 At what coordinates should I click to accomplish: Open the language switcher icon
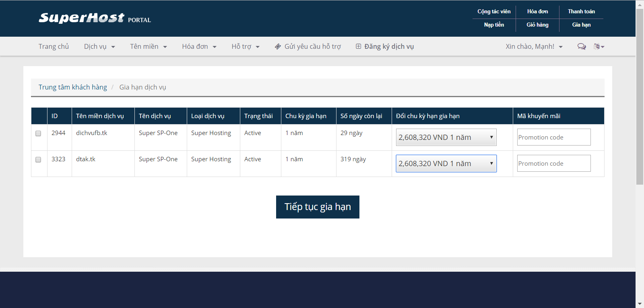point(599,46)
